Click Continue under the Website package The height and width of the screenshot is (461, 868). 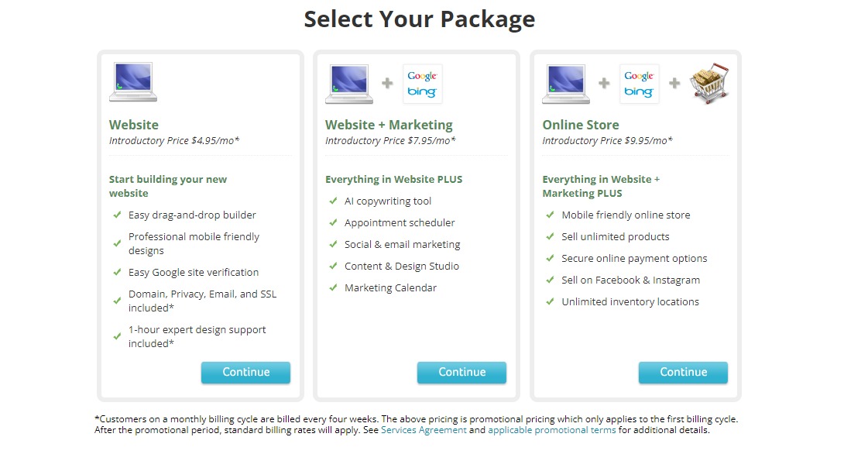click(245, 373)
